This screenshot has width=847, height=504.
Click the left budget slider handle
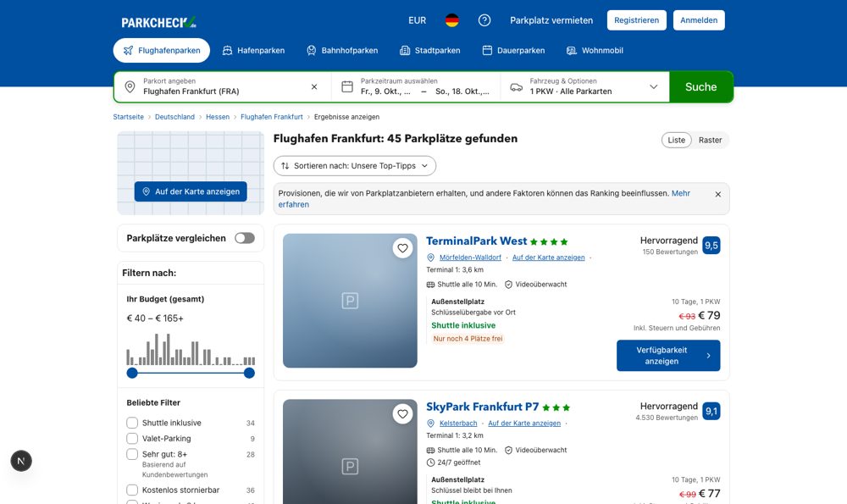click(x=132, y=373)
